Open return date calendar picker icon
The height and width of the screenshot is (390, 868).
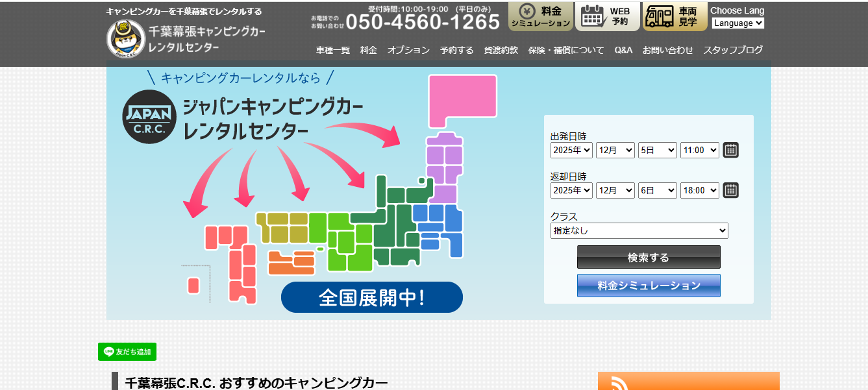click(x=730, y=190)
